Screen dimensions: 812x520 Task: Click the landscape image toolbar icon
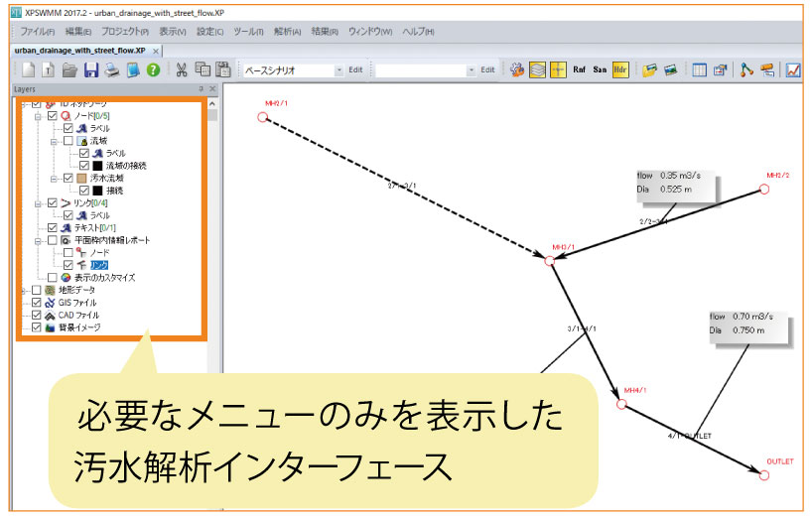tap(671, 69)
